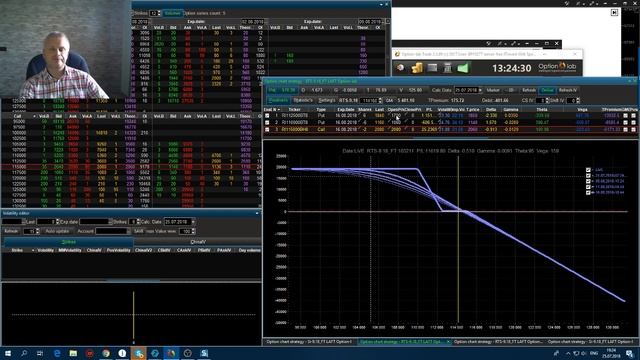Screen dimensions: 640x360
Task: Click the Theta column header in positions table
Action: (542, 109)
